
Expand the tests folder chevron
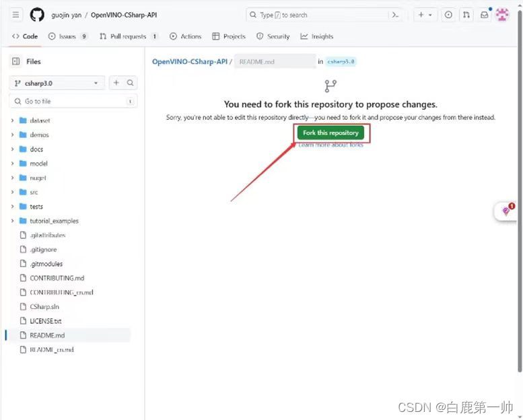point(12,207)
